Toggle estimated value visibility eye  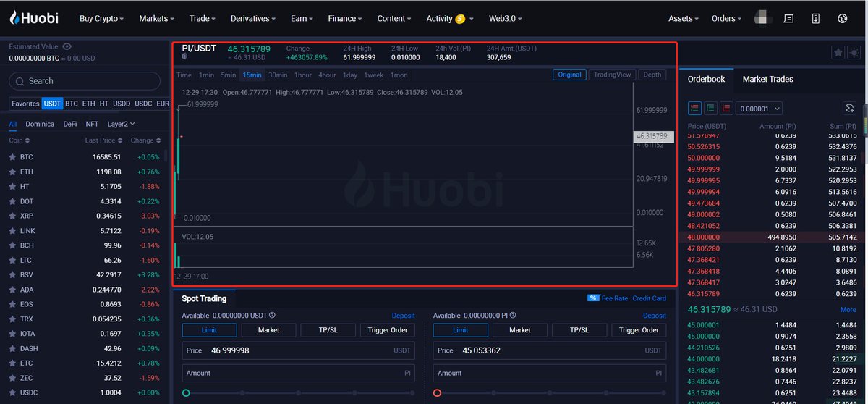point(67,46)
